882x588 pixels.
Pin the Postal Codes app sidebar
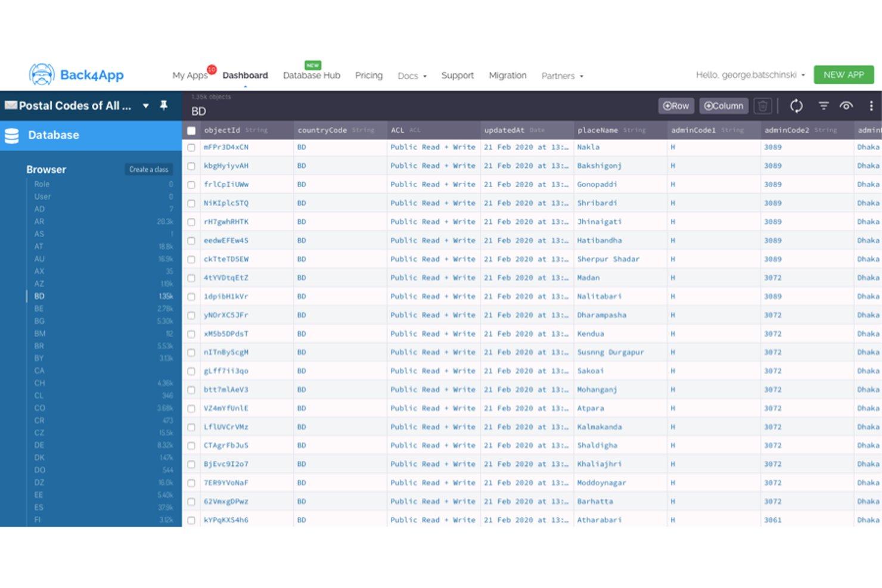[164, 105]
